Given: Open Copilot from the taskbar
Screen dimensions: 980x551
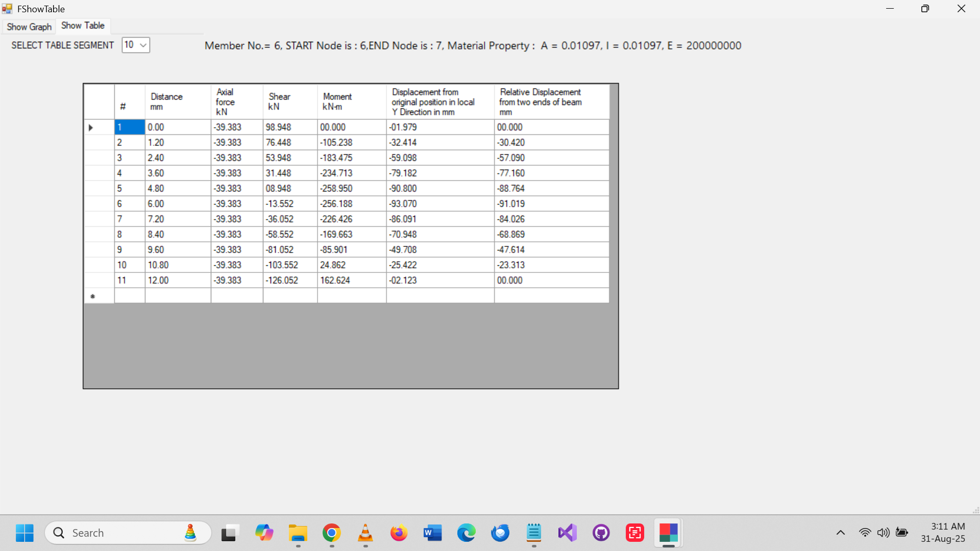Looking at the screenshot, I should click(x=264, y=533).
